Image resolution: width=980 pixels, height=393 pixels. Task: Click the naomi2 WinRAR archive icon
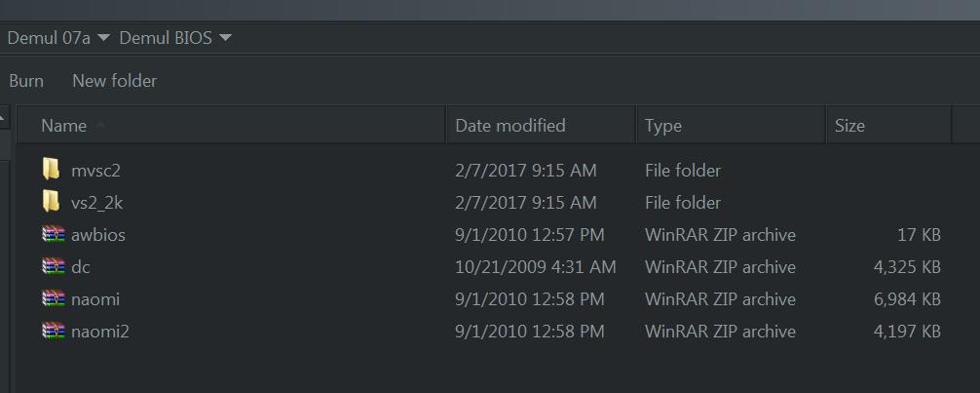pos(54,331)
